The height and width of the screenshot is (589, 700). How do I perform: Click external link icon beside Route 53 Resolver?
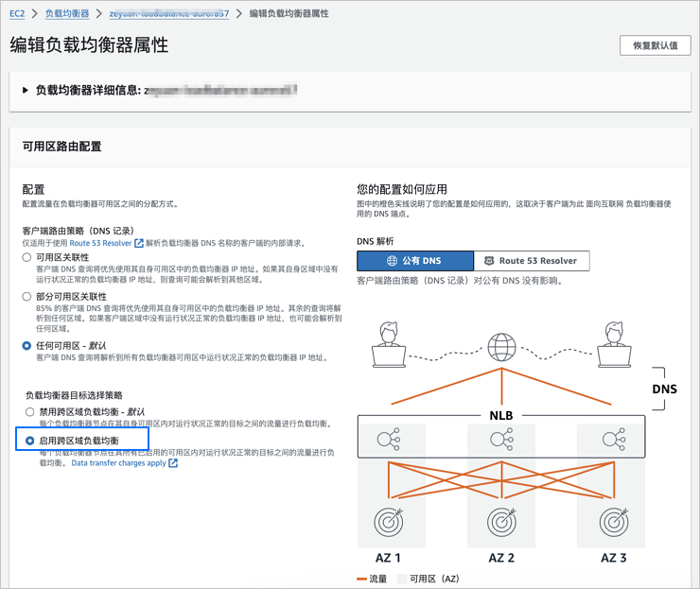point(139,243)
